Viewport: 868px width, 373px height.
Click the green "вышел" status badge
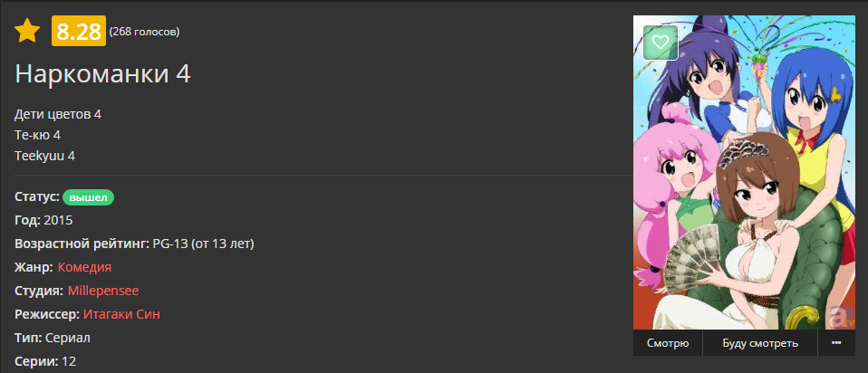pyautogui.click(x=88, y=196)
